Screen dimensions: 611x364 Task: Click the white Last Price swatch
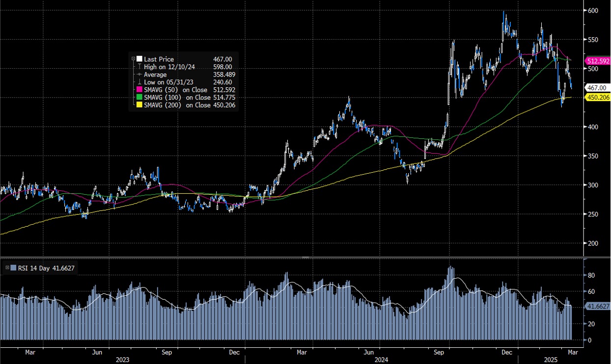coord(139,59)
